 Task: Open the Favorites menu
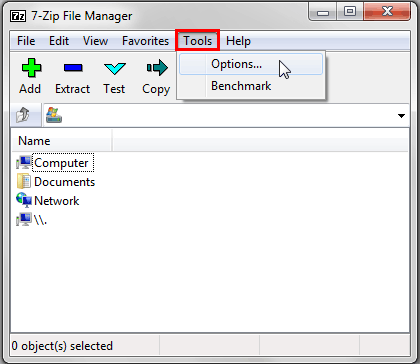145,41
